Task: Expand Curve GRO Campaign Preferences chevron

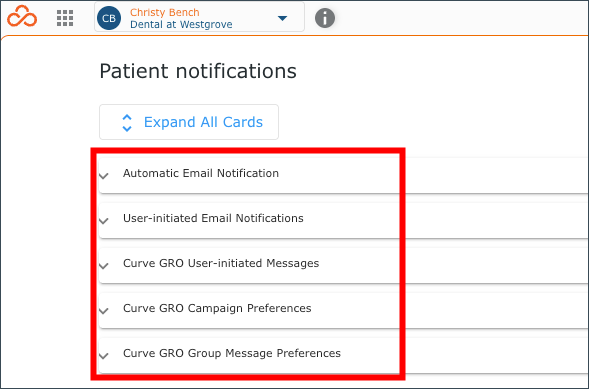Action: pyautogui.click(x=104, y=311)
